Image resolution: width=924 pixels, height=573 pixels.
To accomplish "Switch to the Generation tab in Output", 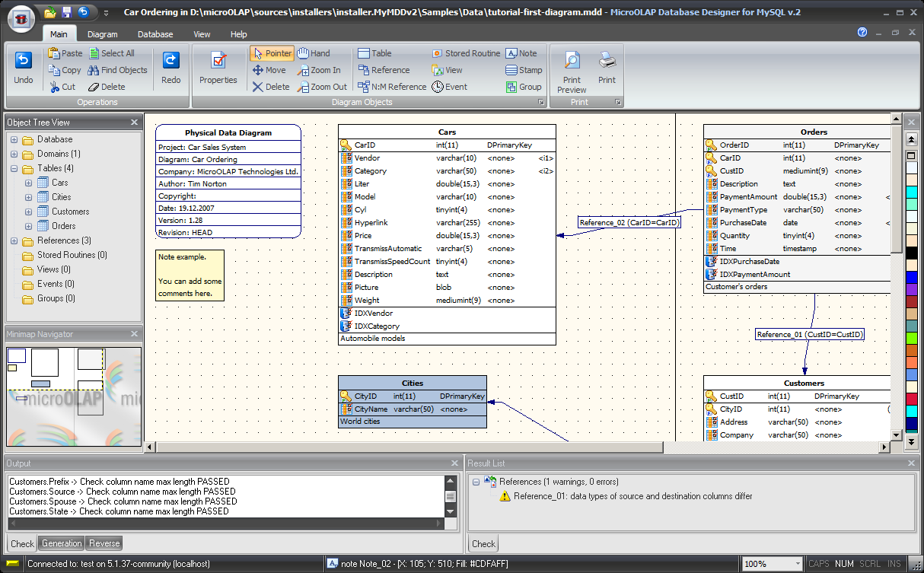I will point(62,543).
